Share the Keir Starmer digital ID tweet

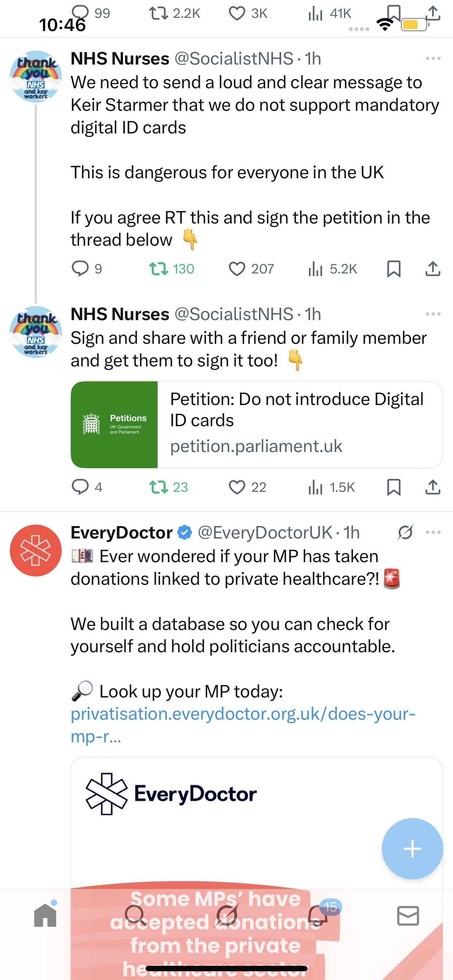point(433,269)
